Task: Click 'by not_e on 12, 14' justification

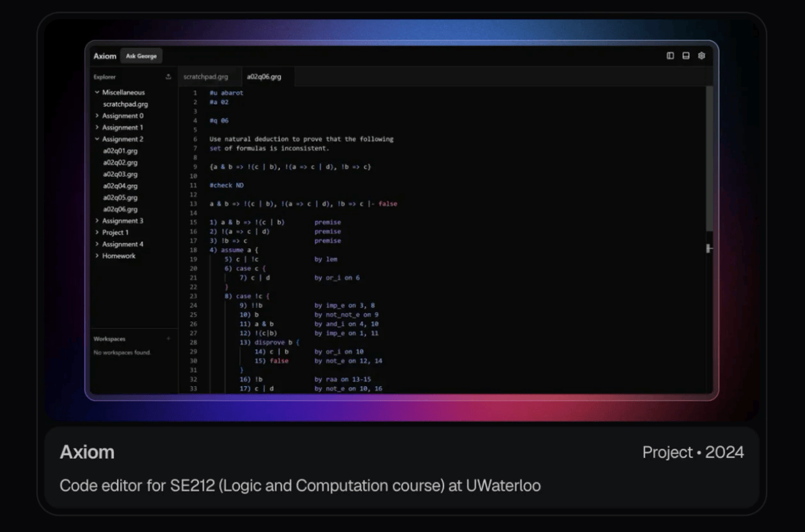Action: (x=348, y=361)
